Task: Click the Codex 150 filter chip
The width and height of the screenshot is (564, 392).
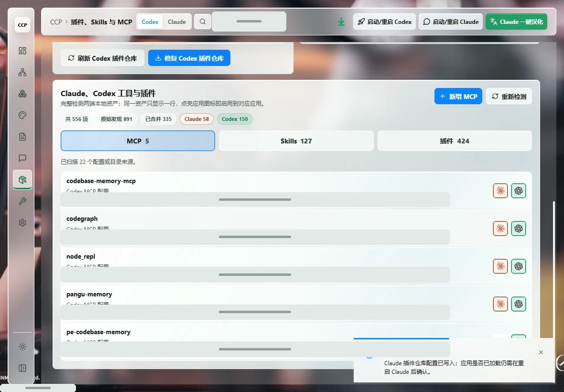Action: click(235, 119)
